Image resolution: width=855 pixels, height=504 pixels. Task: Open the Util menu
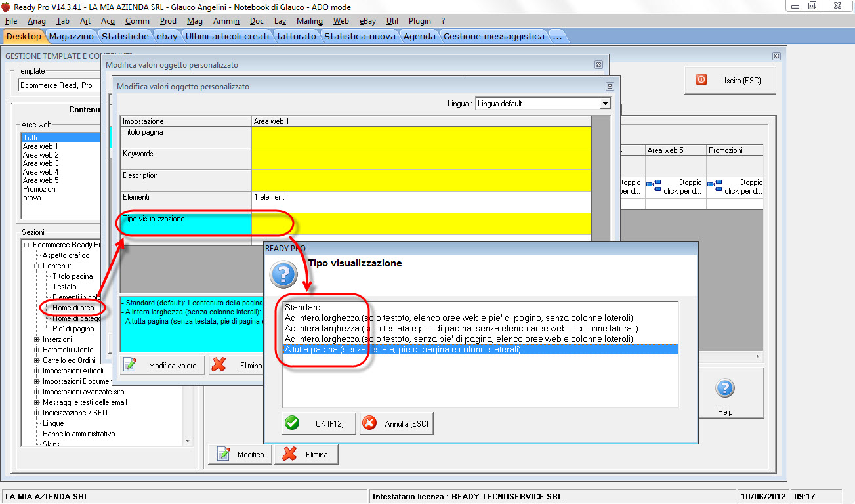point(392,21)
